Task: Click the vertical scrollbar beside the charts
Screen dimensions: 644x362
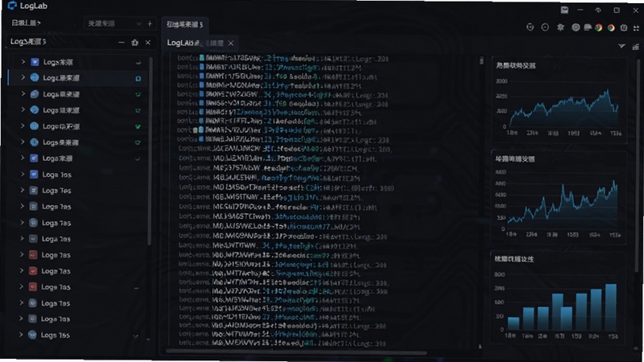Action: pyautogui.click(x=638, y=164)
